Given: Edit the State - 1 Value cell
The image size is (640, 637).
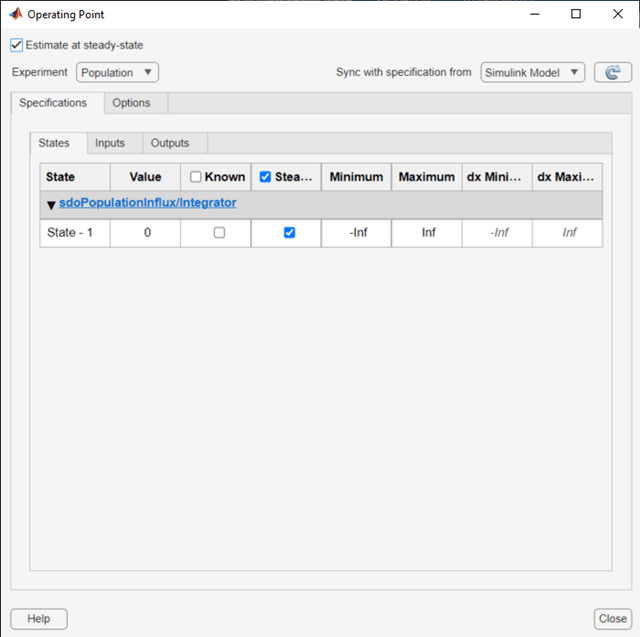Looking at the screenshot, I should [x=145, y=233].
